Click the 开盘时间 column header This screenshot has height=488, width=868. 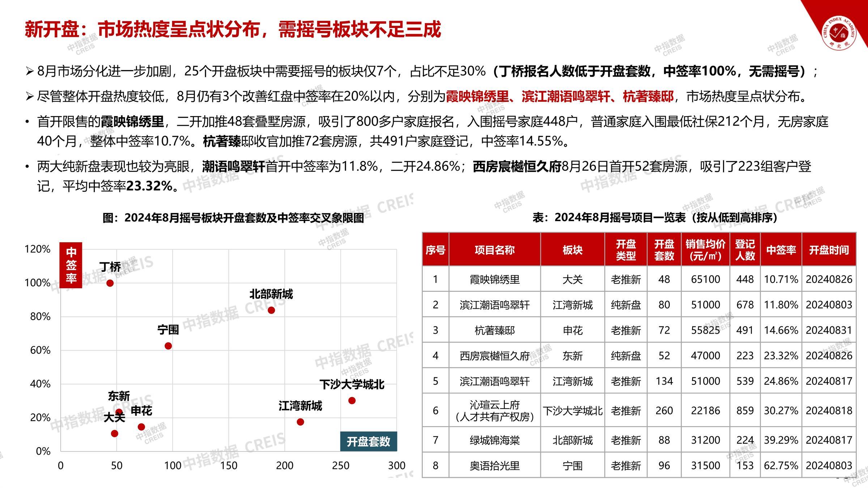tap(829, 250)
